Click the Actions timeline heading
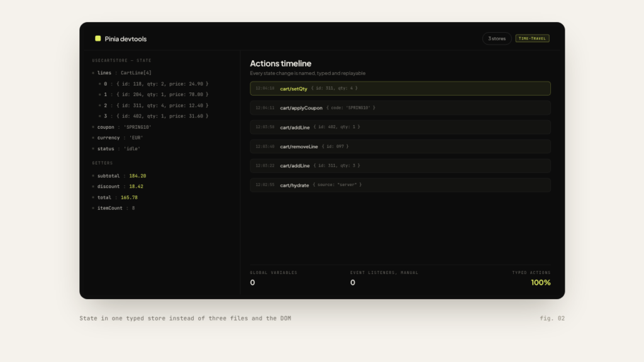Image resolution: width=644 pixels, height=362 pixels. [280, 63]
